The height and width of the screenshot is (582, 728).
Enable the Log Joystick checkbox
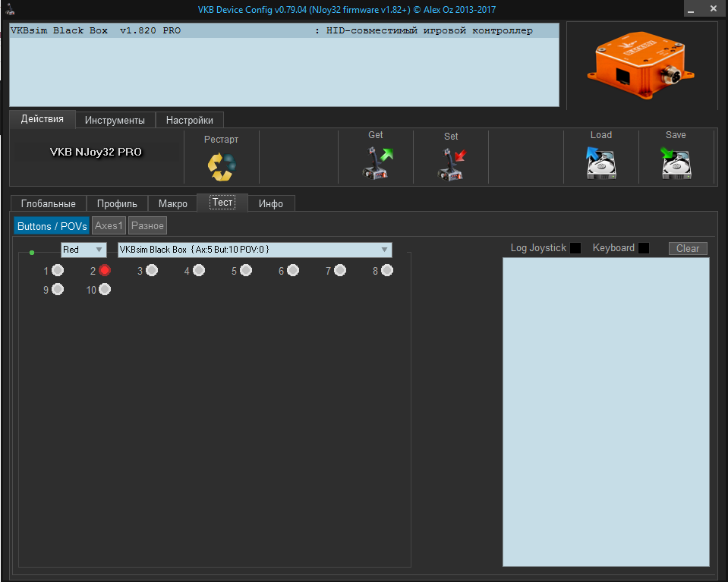575,248
